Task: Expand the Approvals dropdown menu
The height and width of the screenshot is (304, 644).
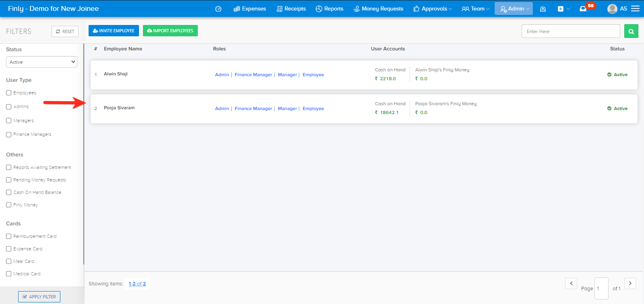Action: coord(433,9)
